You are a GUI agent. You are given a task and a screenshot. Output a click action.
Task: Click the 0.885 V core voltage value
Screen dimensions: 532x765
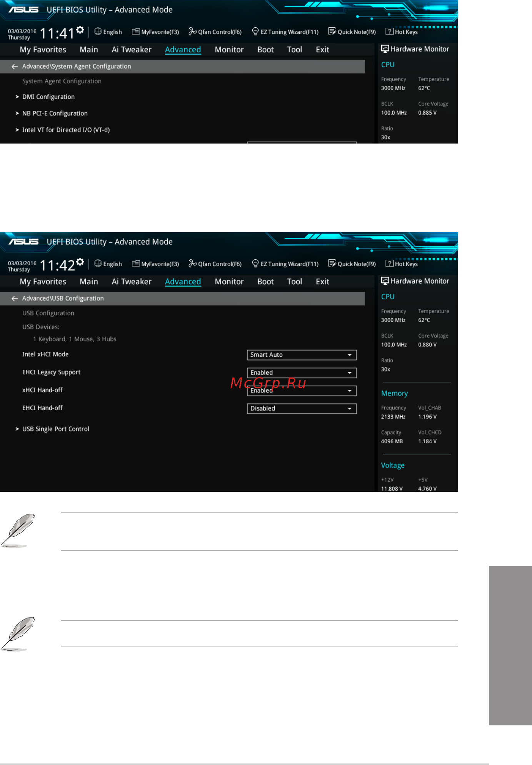(x=427, y=113)
